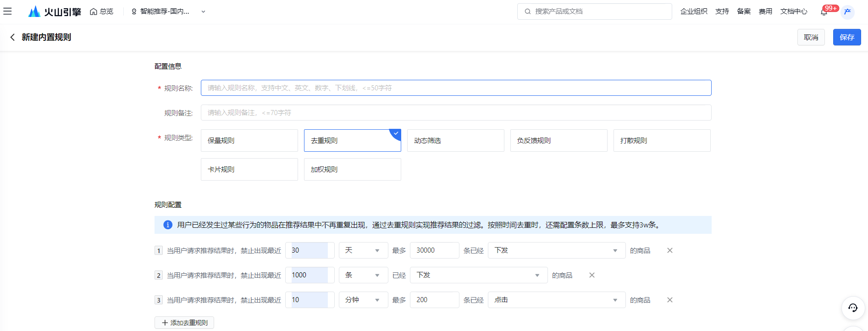Click rule 1 max count field 30000
Screen dimensions: 868x331
click(x=435, y=250)
